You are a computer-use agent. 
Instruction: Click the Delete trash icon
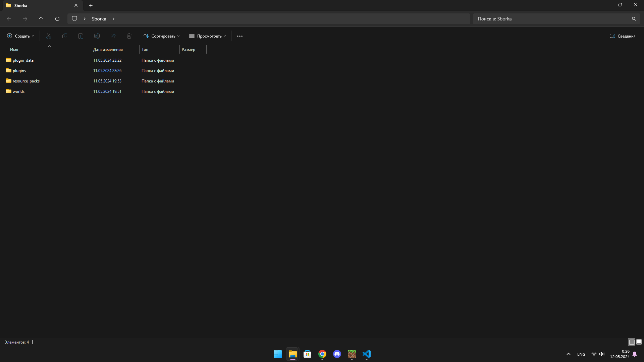click(129, 36)
